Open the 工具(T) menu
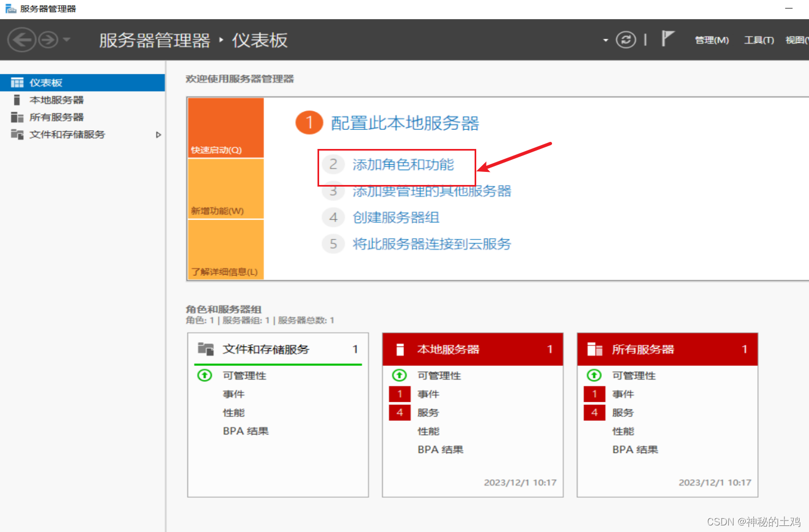Viewport: 809px width, 532px height. tap(758, 40)
